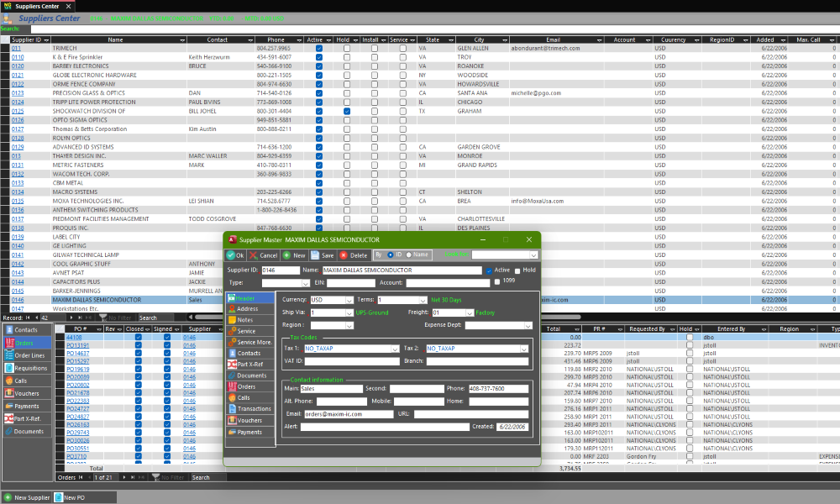Viewport: 840px width, 504px height.
Task: Toggle the Hold checkbox in Supplier Master
Action: 517,270
